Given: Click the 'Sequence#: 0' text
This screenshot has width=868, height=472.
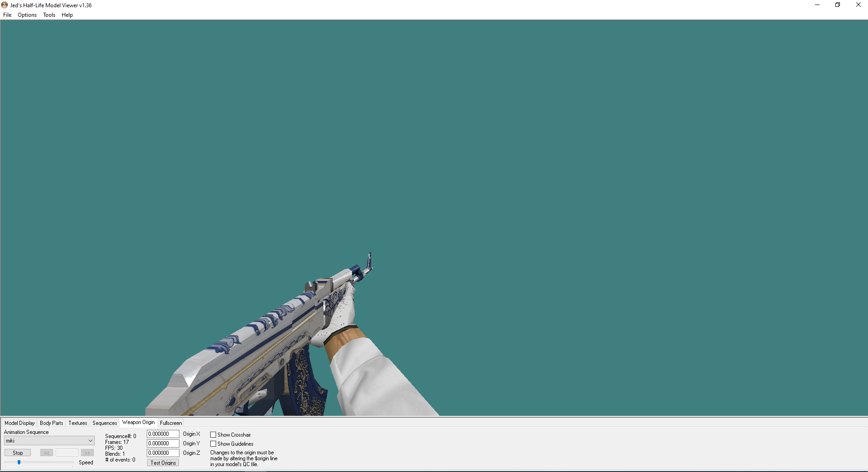Looking at the screenshot, I should (x=121, y=436).
